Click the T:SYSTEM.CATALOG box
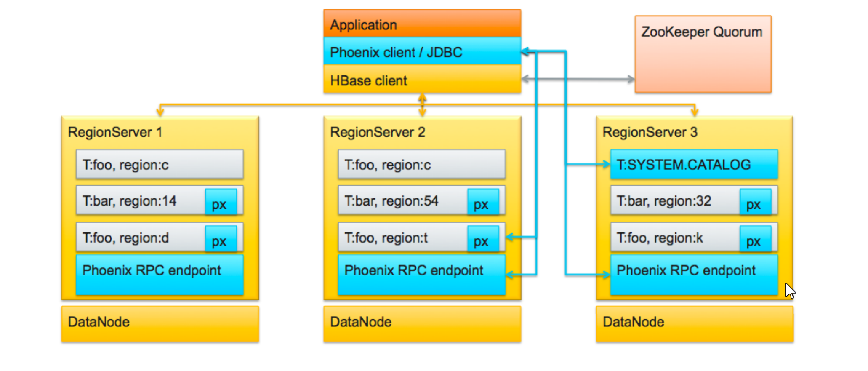The height and width of the screenshot is (371, 868). point(694,164)
